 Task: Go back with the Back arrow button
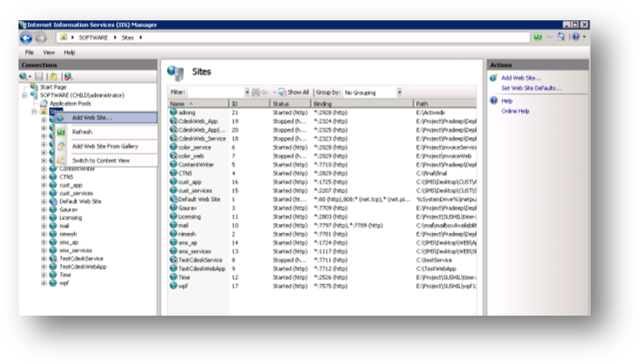coord(26,38)
